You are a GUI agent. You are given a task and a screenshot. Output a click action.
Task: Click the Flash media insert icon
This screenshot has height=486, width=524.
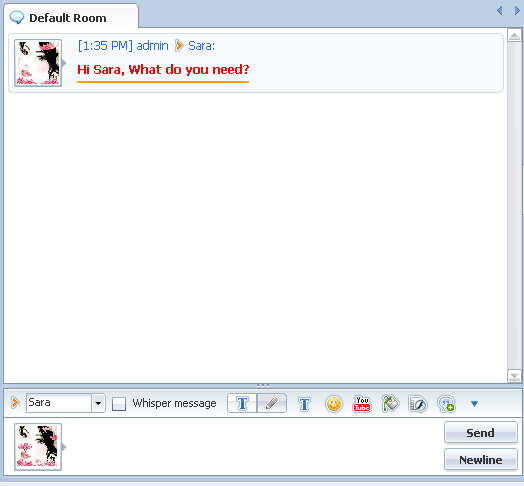point(418,404)
